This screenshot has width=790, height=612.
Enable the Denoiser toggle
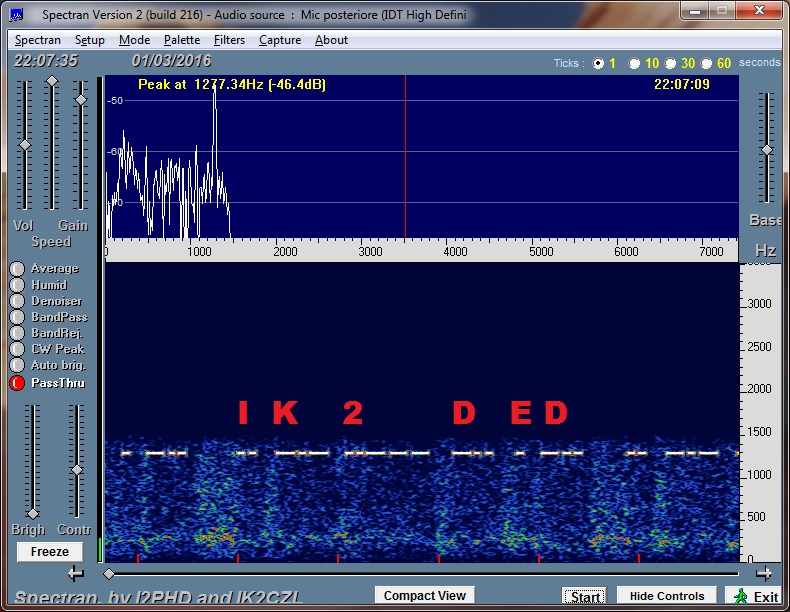[x=17, y=301]
